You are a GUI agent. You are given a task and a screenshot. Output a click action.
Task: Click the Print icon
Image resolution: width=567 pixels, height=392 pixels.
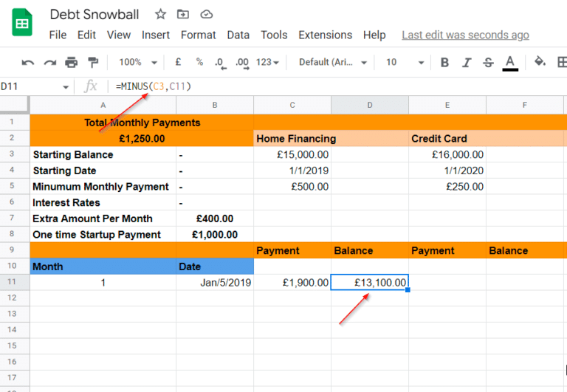pos(71,62)
